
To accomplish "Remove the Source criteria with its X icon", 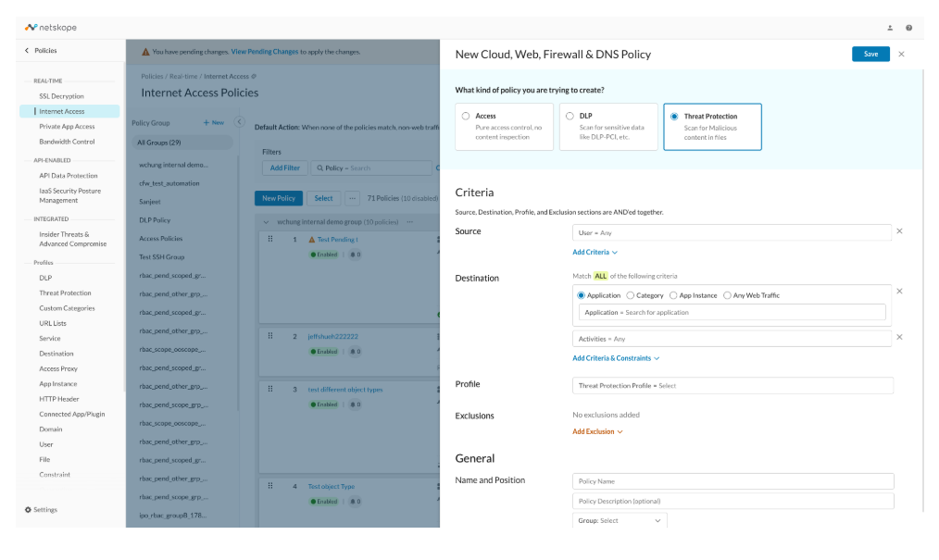I will click(x=899, y=230).
